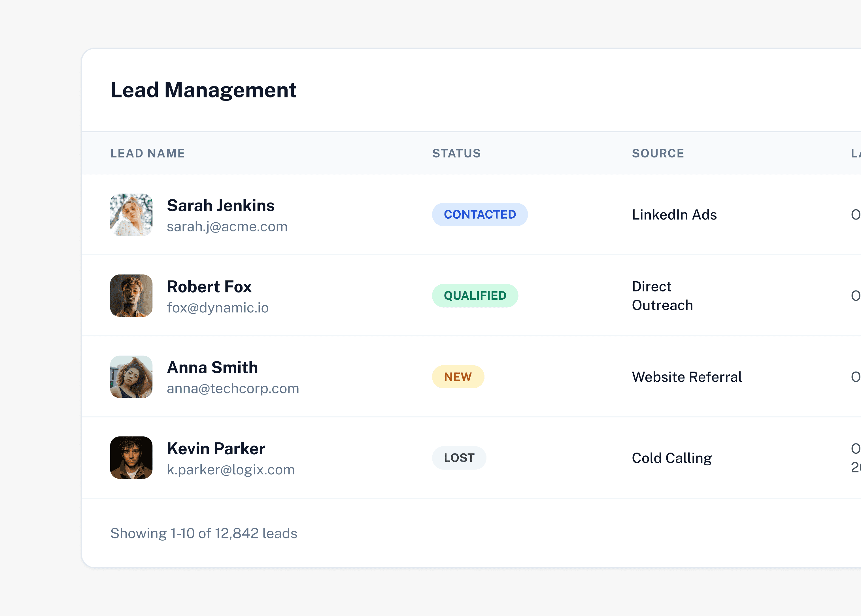Open the Anna Smith lead name

coord(212,368)
